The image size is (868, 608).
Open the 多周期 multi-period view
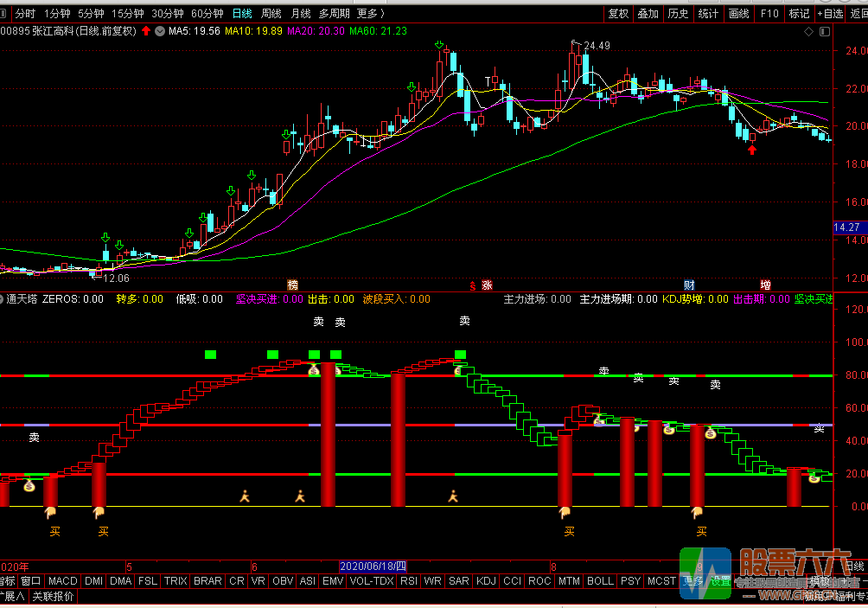click(x=334, y=14)
